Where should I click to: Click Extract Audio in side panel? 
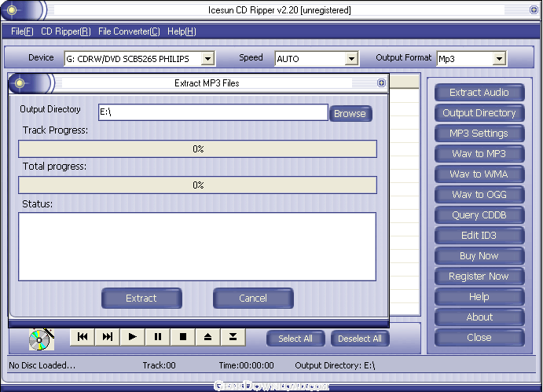click(x=479, y=93)
